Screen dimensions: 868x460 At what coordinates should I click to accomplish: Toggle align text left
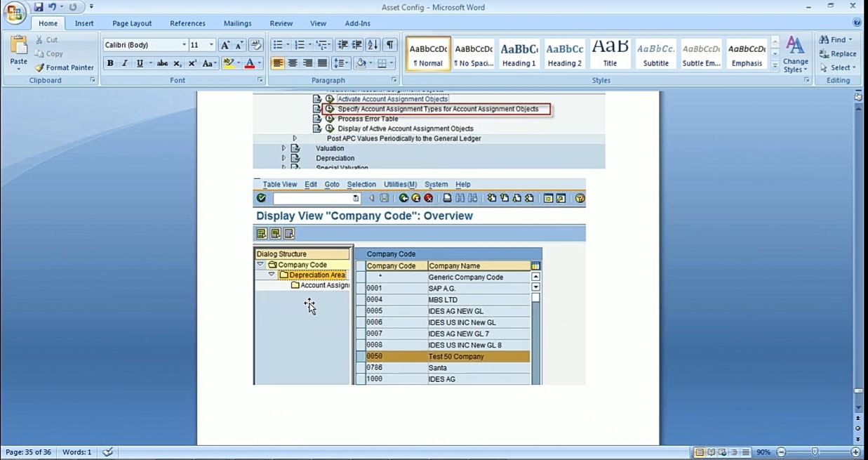pos(278,63)
